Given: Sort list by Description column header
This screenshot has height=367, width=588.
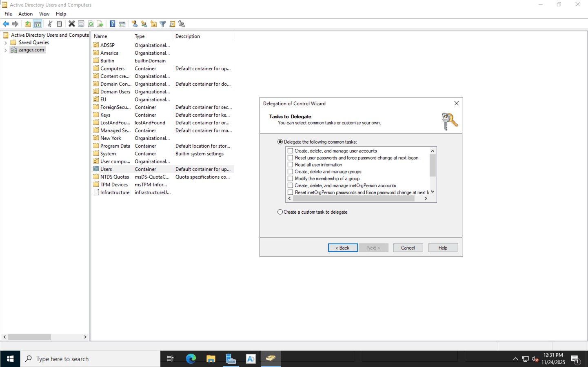Looking at the screenshot, I should pos(204,36).
